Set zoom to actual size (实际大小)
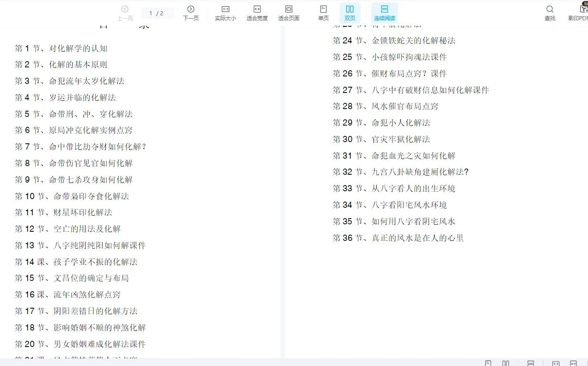Image resolution: width=588 pixels, height=366 pixels. 225,13
